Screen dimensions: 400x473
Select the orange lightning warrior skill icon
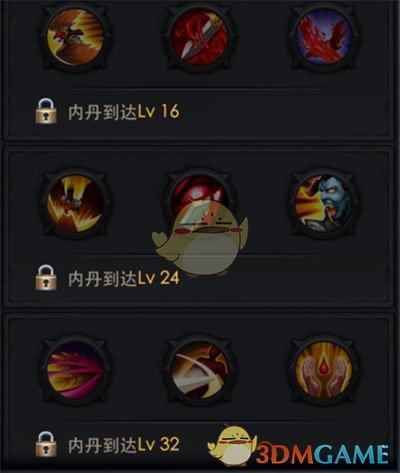click(75, 36)
